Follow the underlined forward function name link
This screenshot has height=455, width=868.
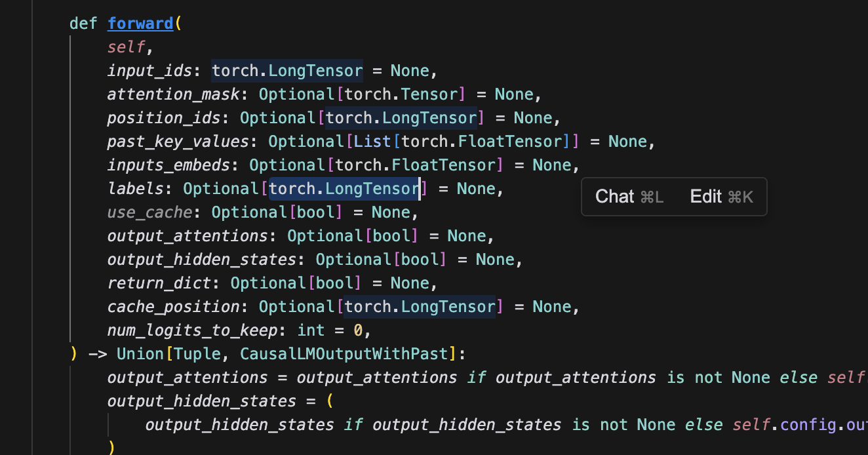tap(140, 24)
